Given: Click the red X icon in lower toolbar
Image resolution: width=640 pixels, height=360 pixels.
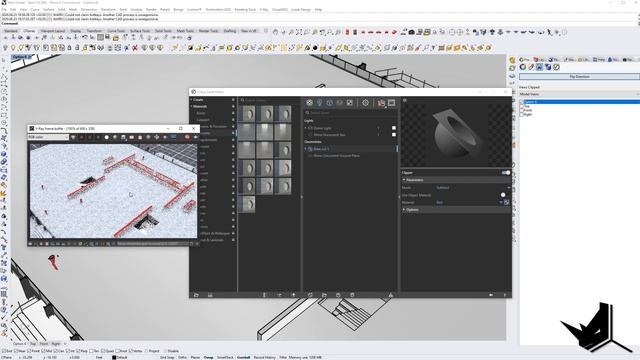Looking at the screenshot, I should (135, 48).
